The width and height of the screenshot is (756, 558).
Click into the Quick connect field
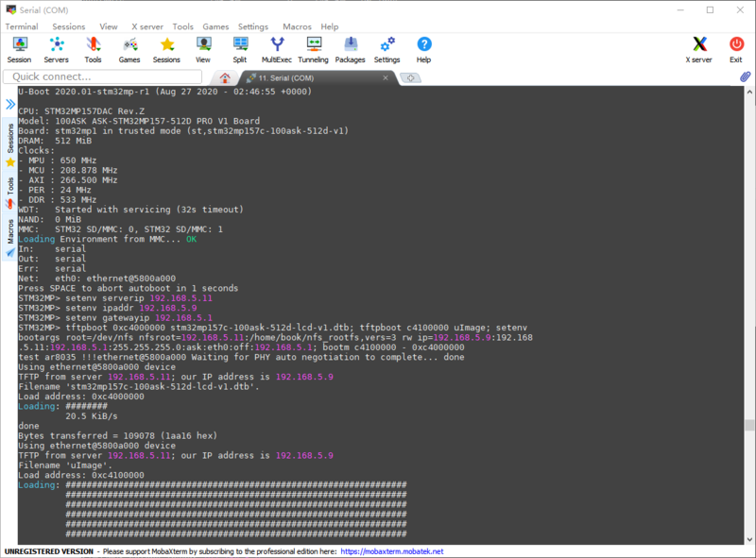[102, 76]
